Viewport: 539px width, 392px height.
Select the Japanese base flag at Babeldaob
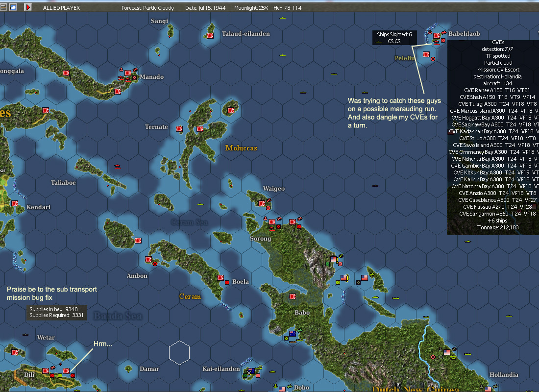pos(437,36)
